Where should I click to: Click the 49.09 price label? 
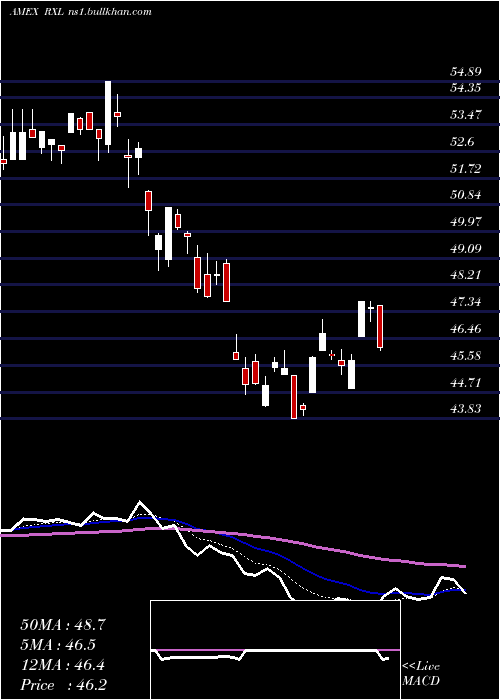coord(465,248)
